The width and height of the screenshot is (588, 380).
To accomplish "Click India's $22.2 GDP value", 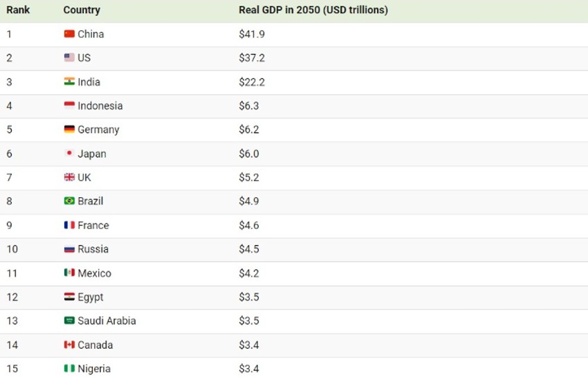I will (x=252, y=82).
